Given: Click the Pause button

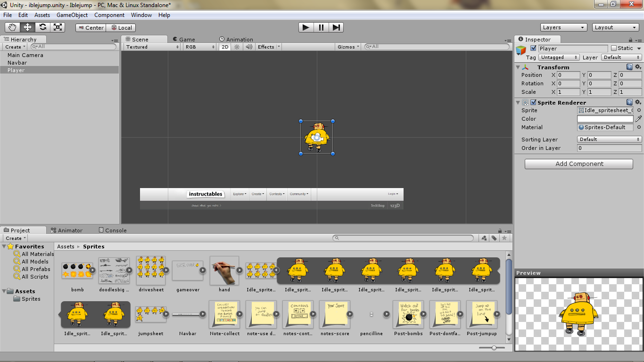Looking at the screenshot, I should (x=321, y=27).
